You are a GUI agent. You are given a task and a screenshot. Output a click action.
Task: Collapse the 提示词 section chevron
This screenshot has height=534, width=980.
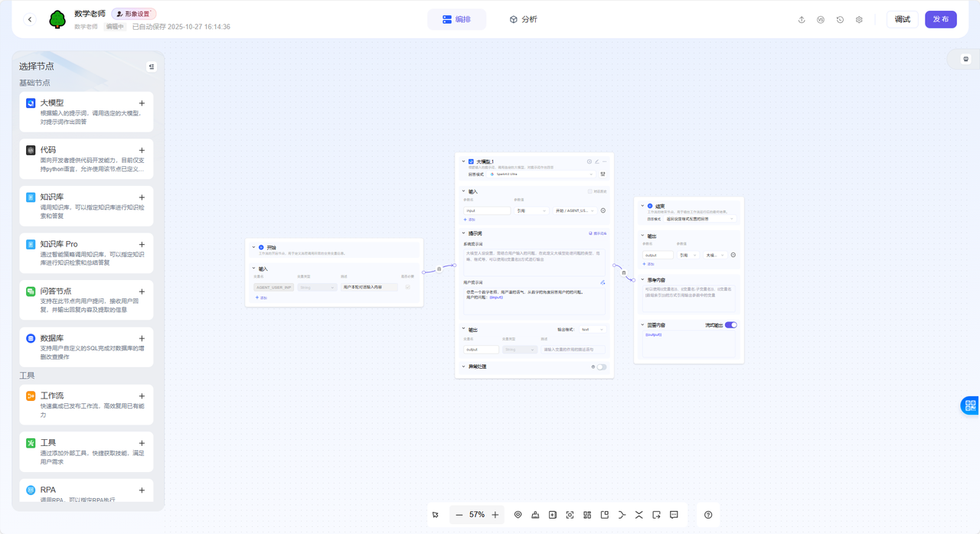coord(463,233)
